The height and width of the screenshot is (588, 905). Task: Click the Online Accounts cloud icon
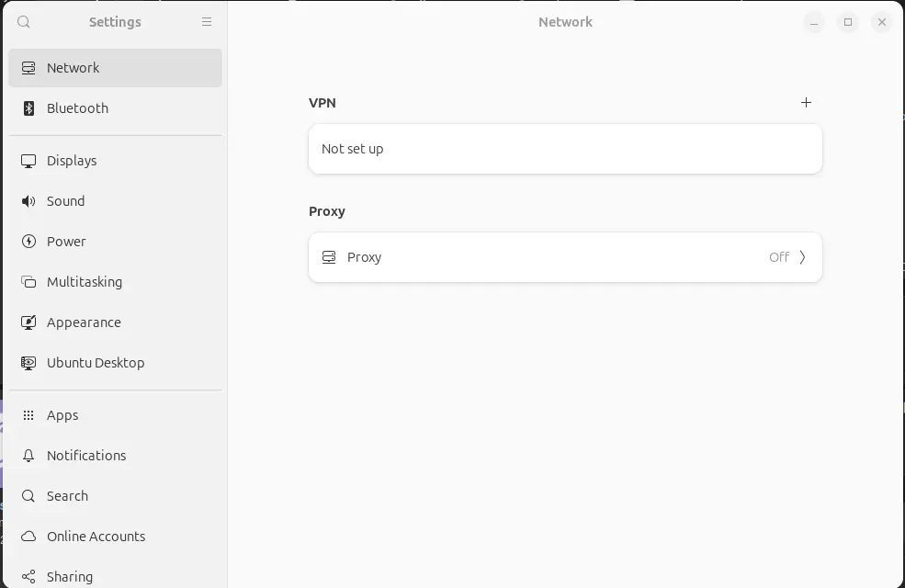point(28,537)
